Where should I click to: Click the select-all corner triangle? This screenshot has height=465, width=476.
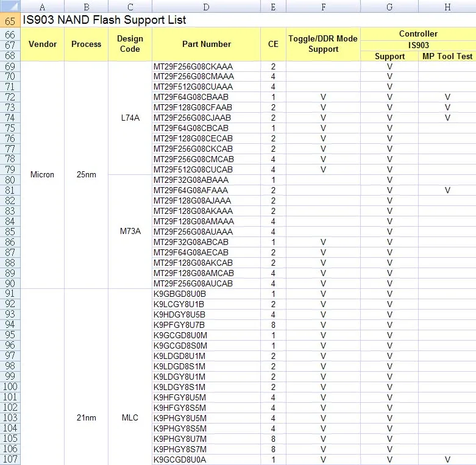coord(10,6)
